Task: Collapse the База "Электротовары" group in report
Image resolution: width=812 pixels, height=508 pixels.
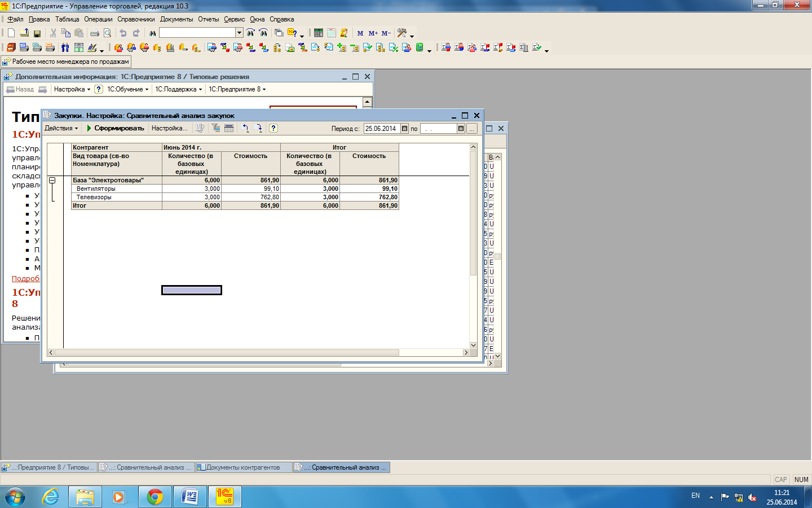Action: (52, 181)
